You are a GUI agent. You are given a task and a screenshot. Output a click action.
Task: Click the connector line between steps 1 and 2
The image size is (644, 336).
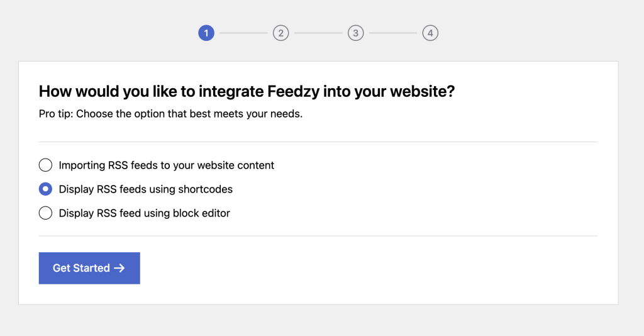point(243,33)
